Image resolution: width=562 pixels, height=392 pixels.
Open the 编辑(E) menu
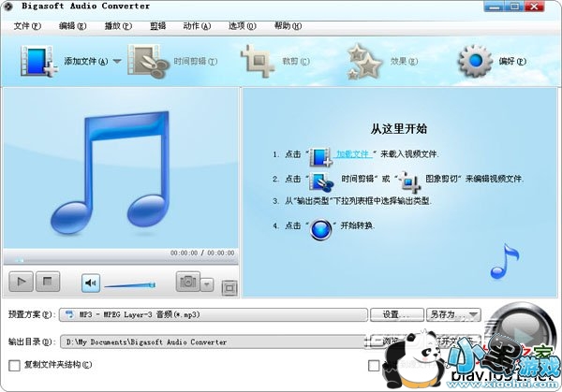click(x=72, y=26)
